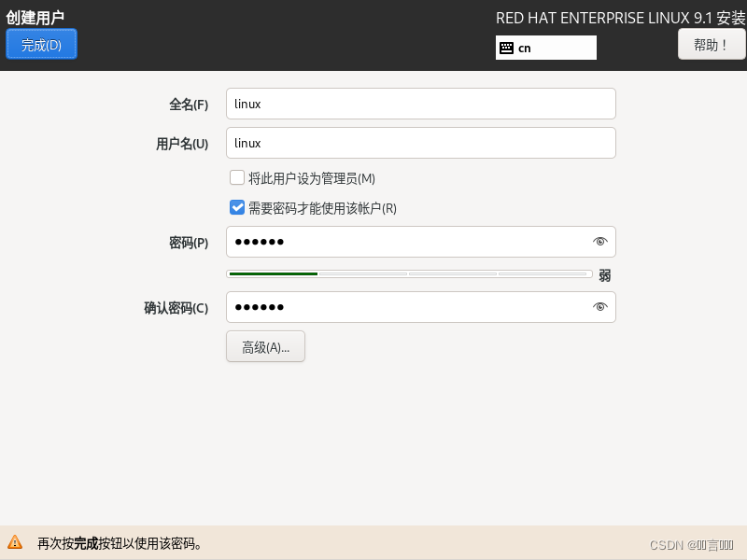Click the 再次按完成按钮以使用该密码 warning message
The height and width of the screenshot is (560, 747).
tap(120, 543)
